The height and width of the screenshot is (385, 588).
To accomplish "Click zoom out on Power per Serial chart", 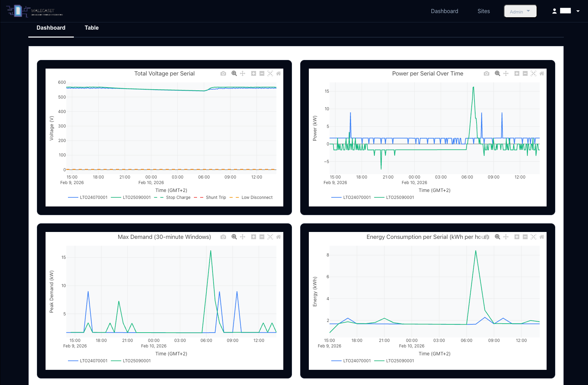I will (525, 73).
